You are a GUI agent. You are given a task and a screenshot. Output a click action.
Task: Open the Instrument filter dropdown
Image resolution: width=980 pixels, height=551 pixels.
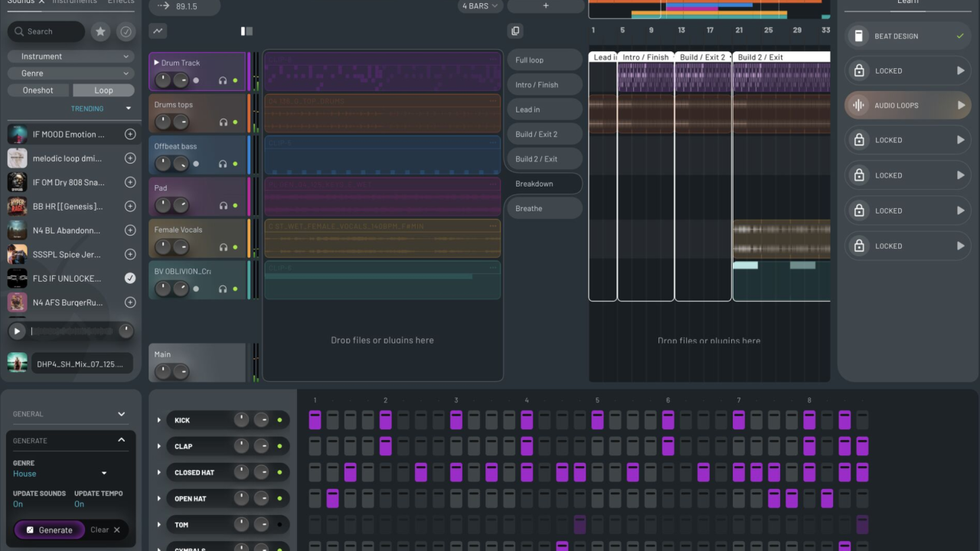[70, 56]
